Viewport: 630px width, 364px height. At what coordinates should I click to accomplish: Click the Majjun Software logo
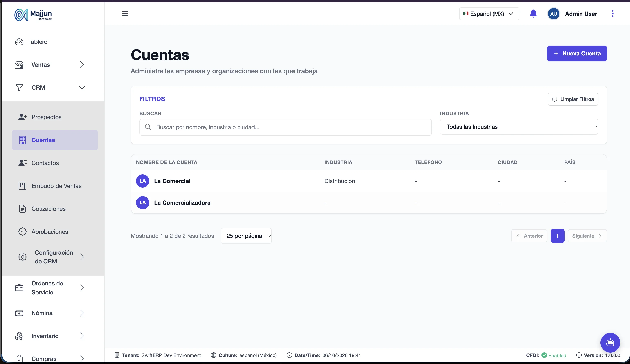tap(33, 15)
